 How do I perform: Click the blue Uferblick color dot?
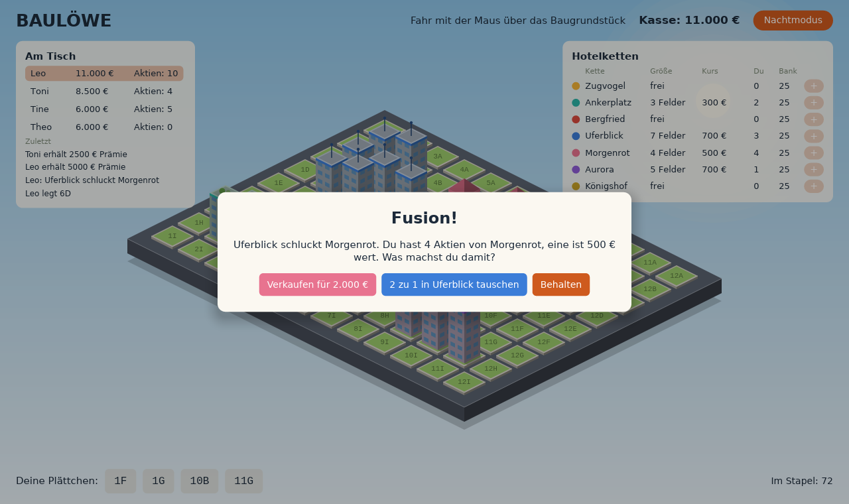576,136
